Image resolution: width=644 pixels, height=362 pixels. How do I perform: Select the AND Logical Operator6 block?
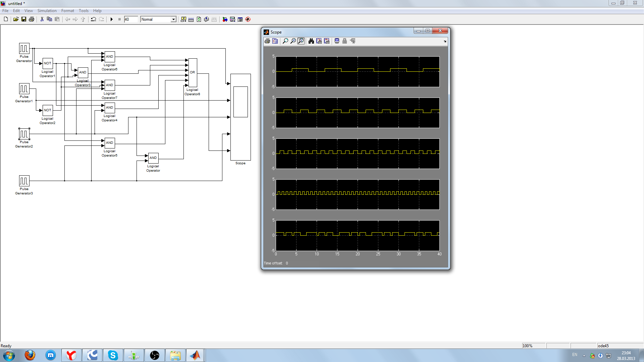point(110,57)
